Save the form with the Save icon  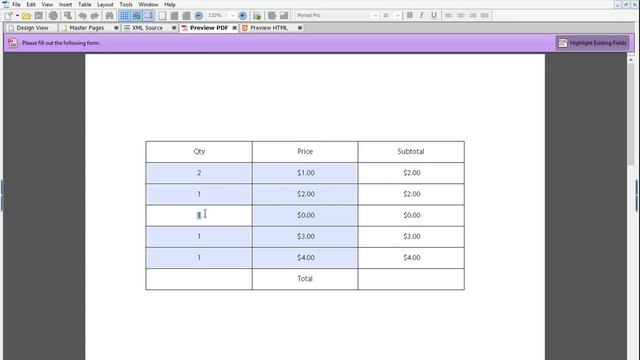tap(39, 16)
